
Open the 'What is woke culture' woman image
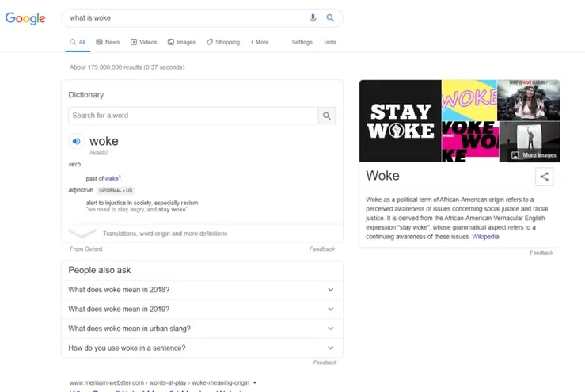[528, 100]
